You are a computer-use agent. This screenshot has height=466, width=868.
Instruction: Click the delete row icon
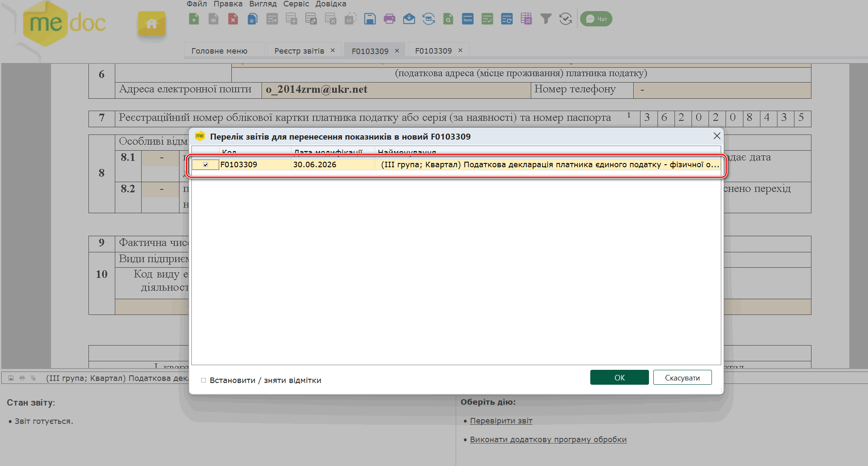331,19
